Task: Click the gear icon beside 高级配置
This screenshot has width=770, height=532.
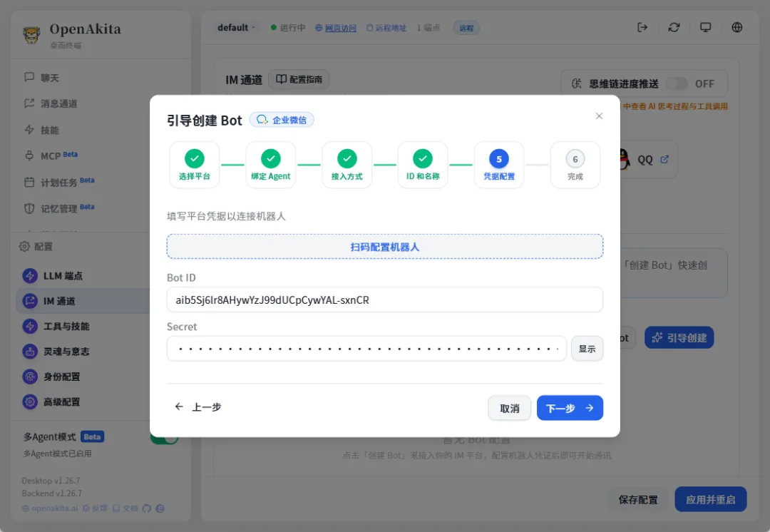Action: pos(30,401)
